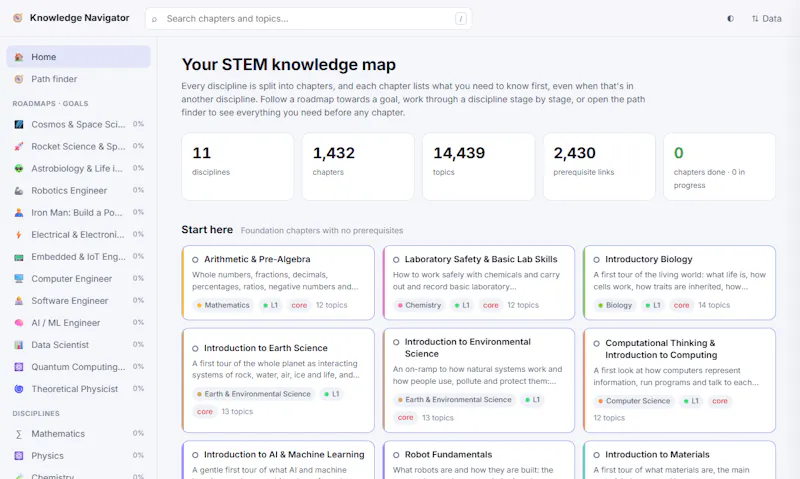This screenshot has height=479, width=800.
Task: Open the Chemistry discipline at sidebar bottom
Action: click(78, 475)
